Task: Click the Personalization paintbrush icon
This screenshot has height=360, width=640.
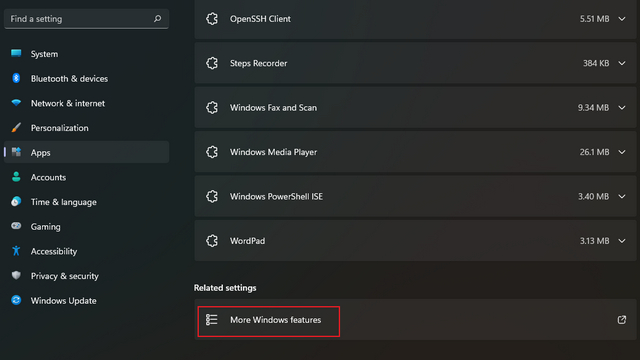Action: click(16, 127)
